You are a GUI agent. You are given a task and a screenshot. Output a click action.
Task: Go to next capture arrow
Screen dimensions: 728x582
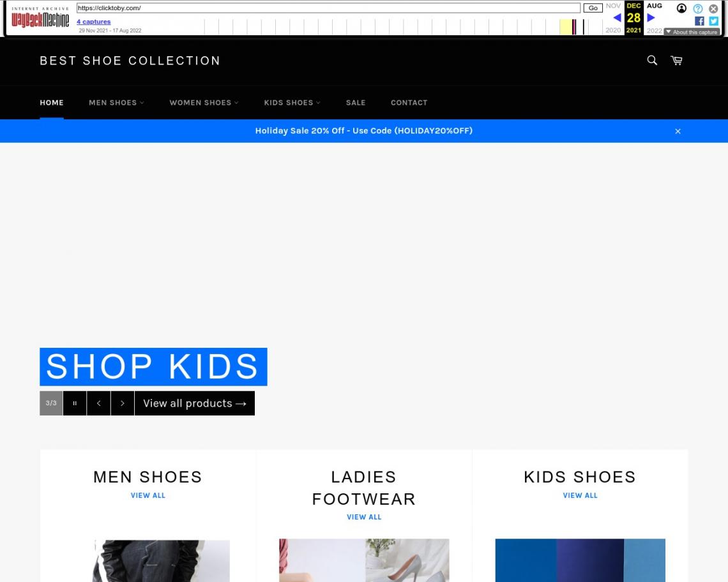[651, 18]
